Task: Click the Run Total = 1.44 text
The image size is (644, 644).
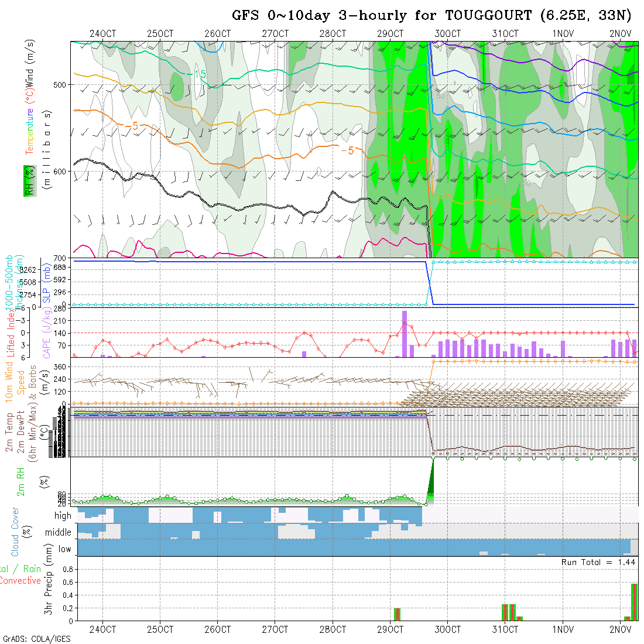Action: click(x=598, y=561)
